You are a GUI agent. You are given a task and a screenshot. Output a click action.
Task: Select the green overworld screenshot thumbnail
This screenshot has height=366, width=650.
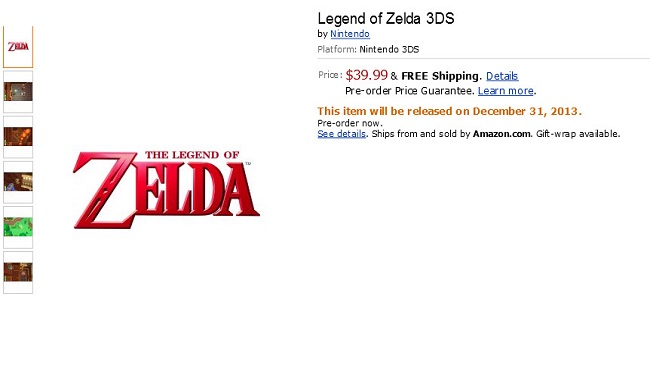coord(18,227)
